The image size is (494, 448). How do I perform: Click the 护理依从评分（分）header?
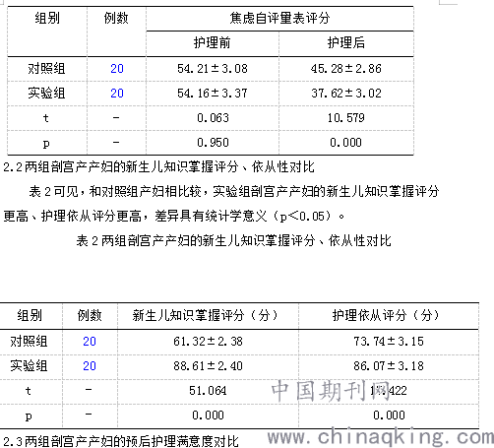[x=386, y=316]
